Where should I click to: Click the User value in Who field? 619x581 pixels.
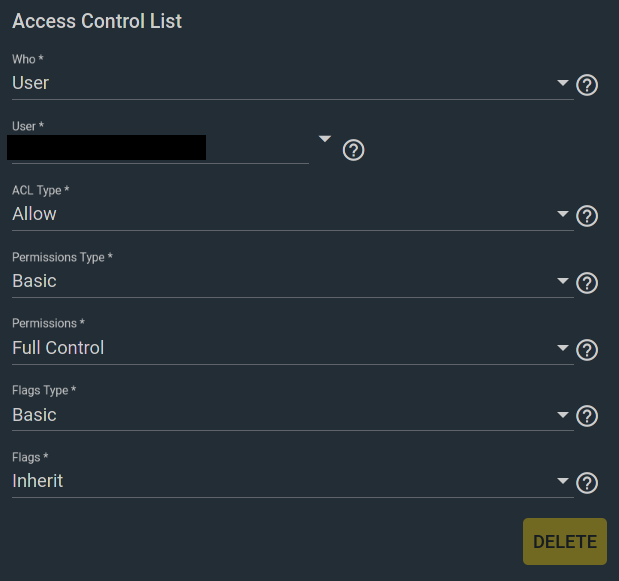pos(30,83)
